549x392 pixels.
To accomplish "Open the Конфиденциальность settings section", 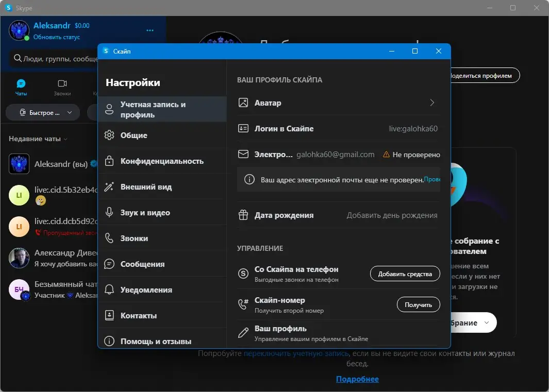I will coord(162,161).
